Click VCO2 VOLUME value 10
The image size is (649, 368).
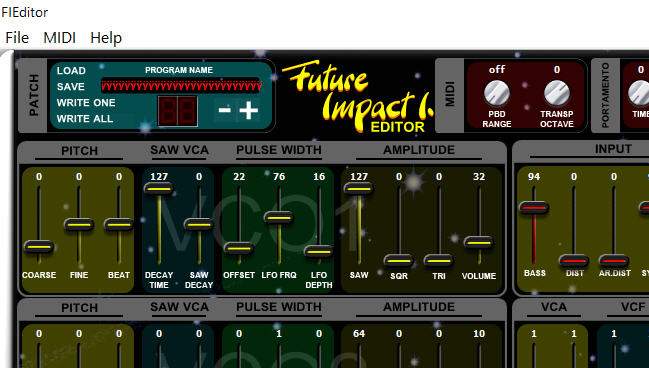pyautogui.click(x=479, y=334)
